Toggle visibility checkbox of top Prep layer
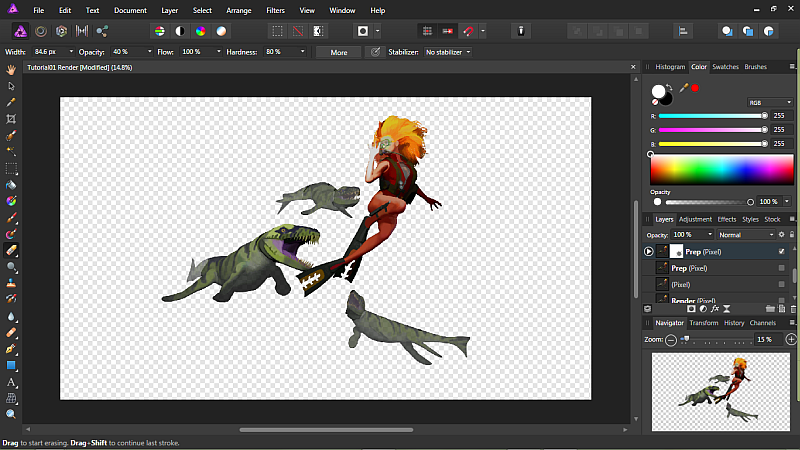This screenshot has width=800, height=450. (781, 252)
